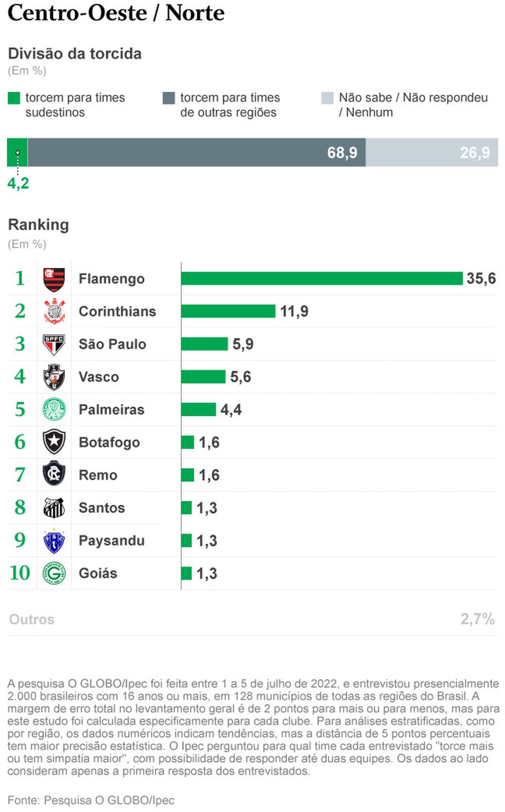The width and height of the screenshot is (505, 812).
Task: Click the 'Fonte: Pesquisa O GLOBO/Ipec' text
Action: 91,800
